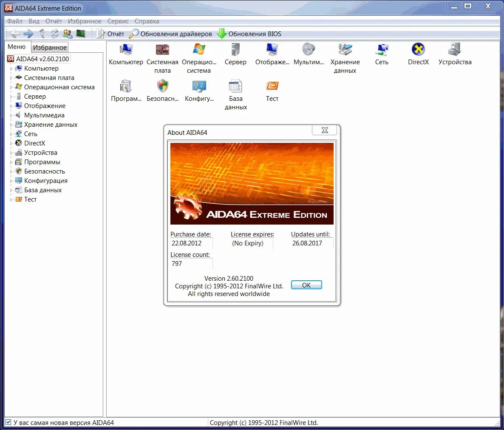
Task: Click the Up arrow toolbar icon
Action: (42, 34)
